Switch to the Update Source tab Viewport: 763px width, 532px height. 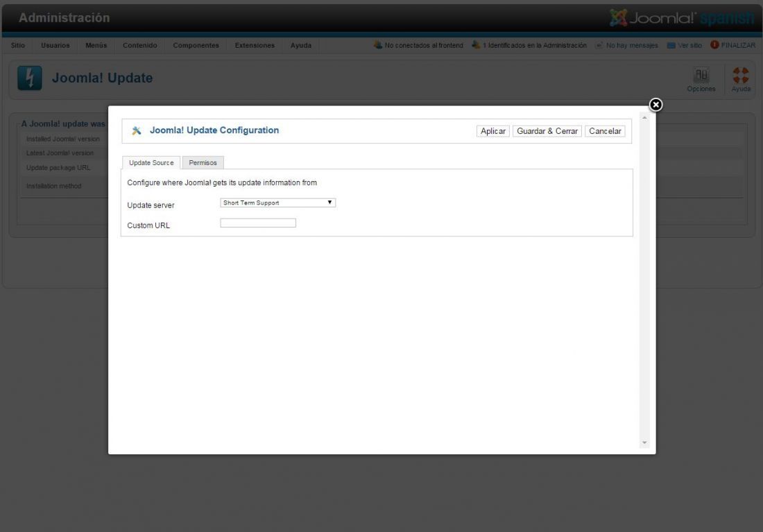(151, 162)
